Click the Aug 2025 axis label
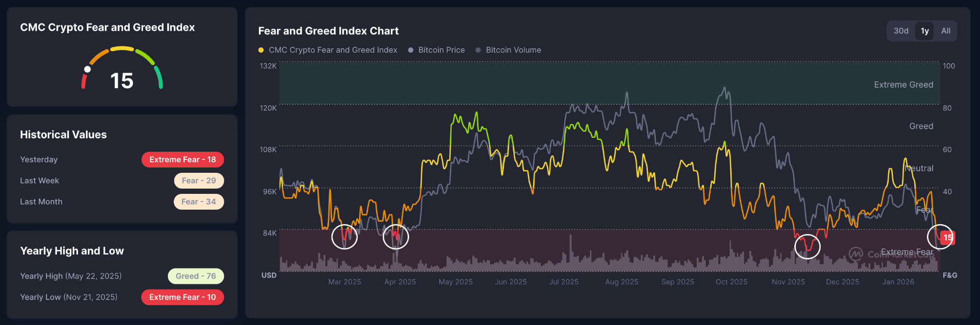980x325 pixels. pyautogui.click(x=622, y=282)
